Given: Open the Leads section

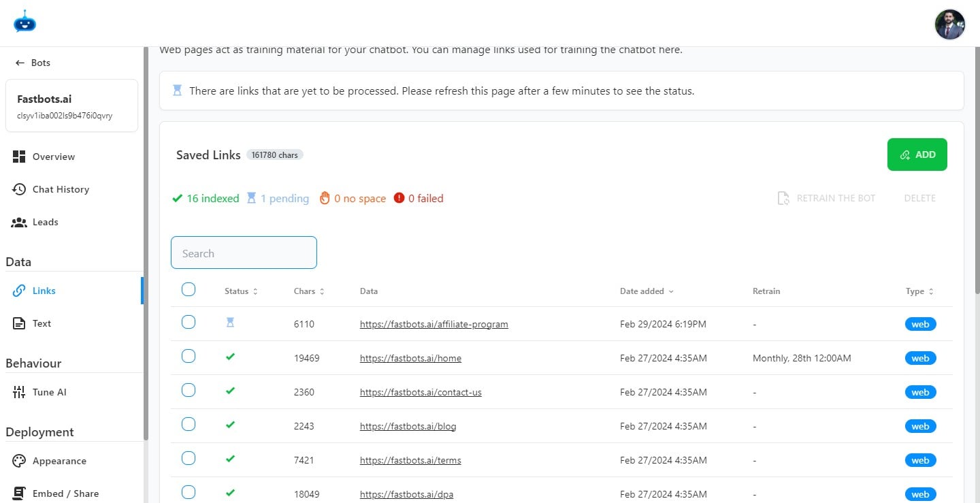Looking at the screenshot, I should 19,222.
